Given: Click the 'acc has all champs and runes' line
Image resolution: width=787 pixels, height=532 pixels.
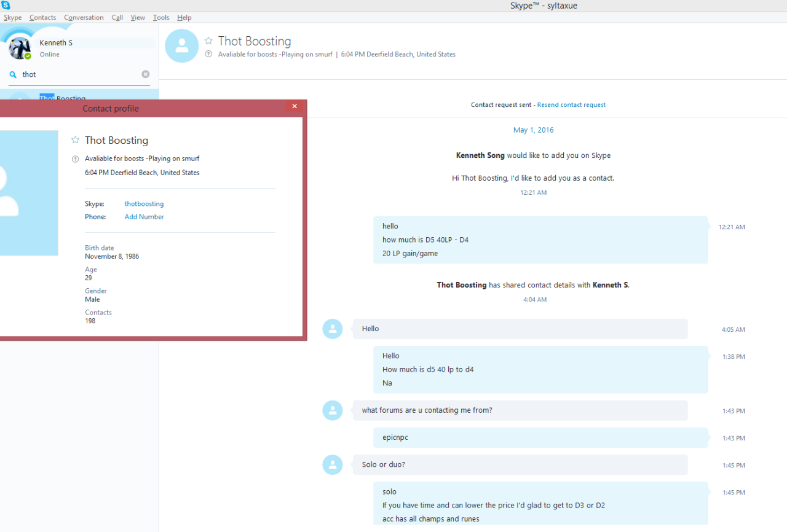Looking at the screenshot, I should tap(431, 519).
